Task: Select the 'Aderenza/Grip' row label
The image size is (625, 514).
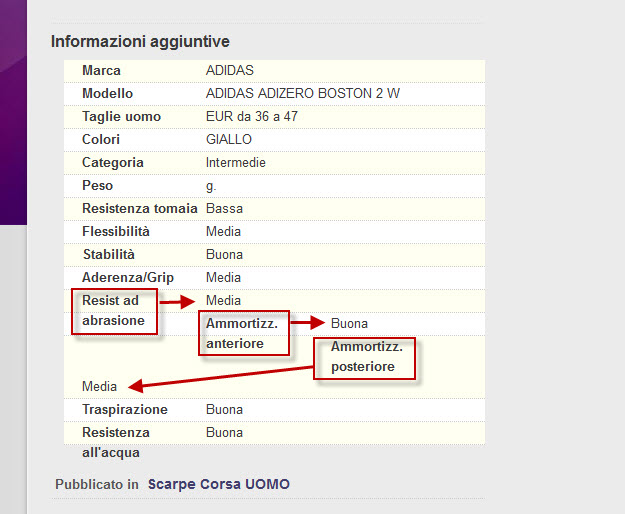Action: 128,278
